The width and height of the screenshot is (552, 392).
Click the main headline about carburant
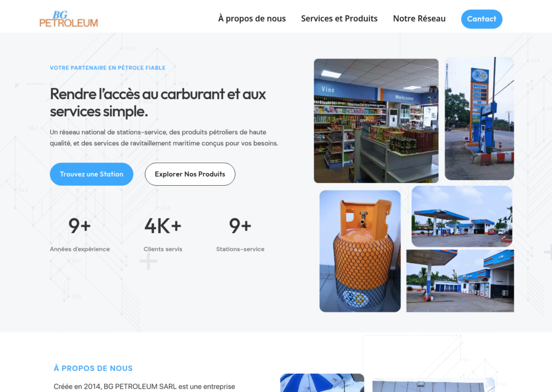click(158, 103)
